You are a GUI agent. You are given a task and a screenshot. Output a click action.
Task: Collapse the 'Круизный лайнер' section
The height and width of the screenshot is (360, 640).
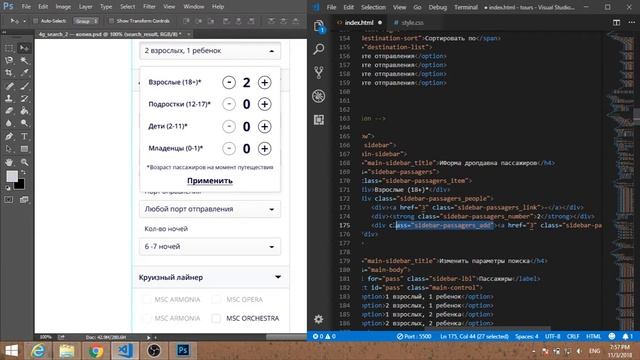(x=278, y=277)
